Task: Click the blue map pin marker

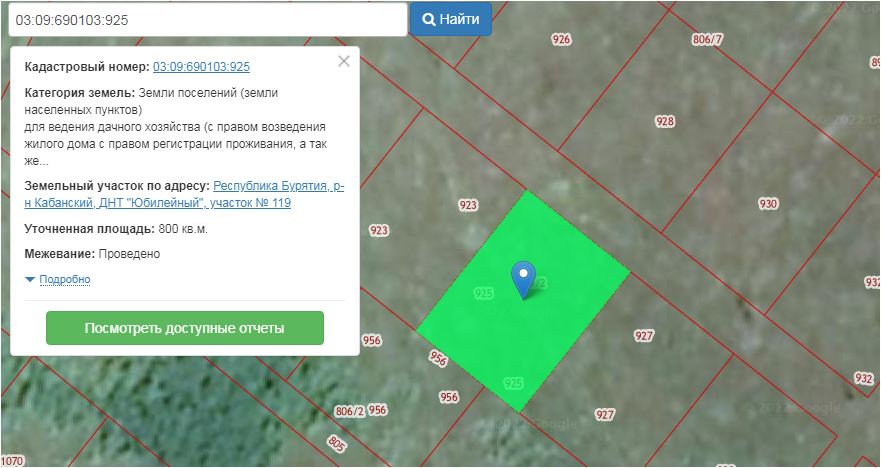Action: [x=522, y=277]
